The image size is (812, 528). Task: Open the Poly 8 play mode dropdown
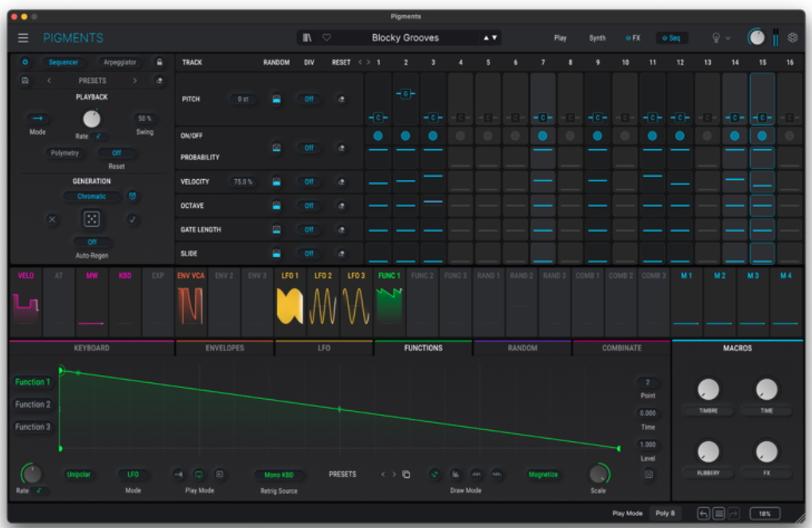pyautogui.click(x=665, y=514)
